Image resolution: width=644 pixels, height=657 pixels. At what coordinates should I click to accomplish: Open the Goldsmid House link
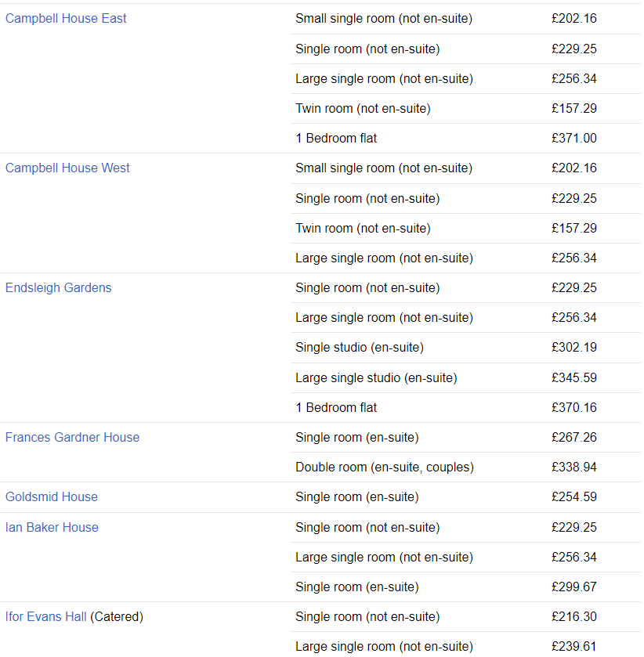(x=51, y=497)
